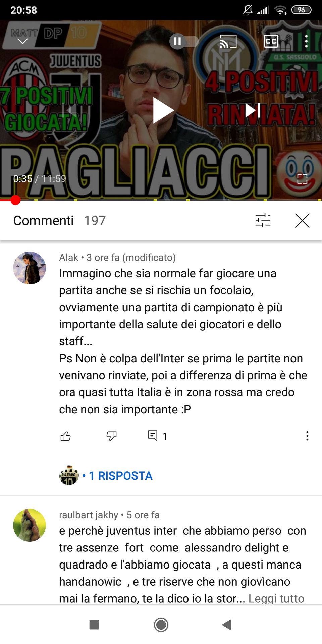Viewport: 322px width, 644px height.
Task: Close the comments panel
Action: 302,220
